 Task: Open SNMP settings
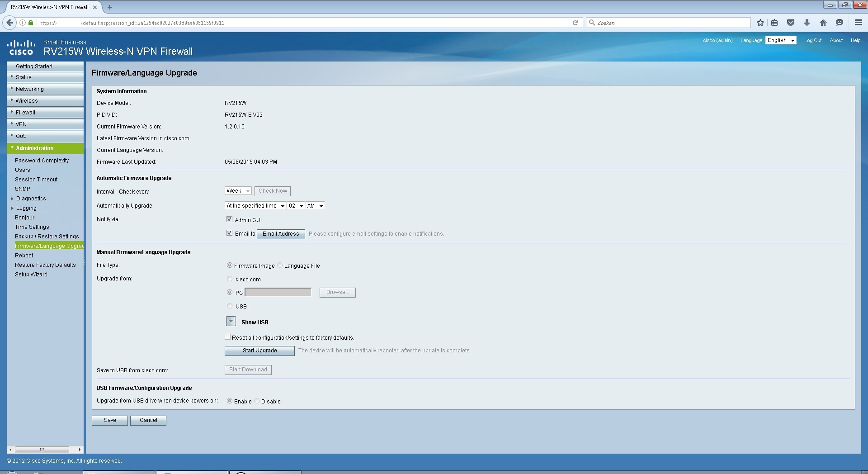tap(23, 189)
